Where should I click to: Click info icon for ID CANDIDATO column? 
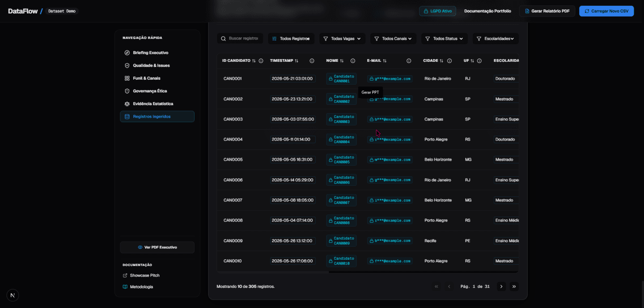point(261,61)
